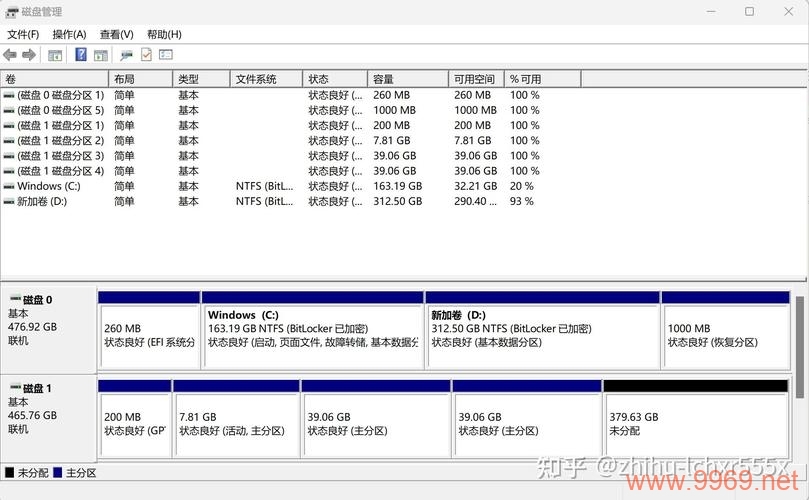Select the 260 MB EFI partition block on 磁盘 0
Image resolution: width=809 pixels, height=500 pixels.
[x=149, y=330]
